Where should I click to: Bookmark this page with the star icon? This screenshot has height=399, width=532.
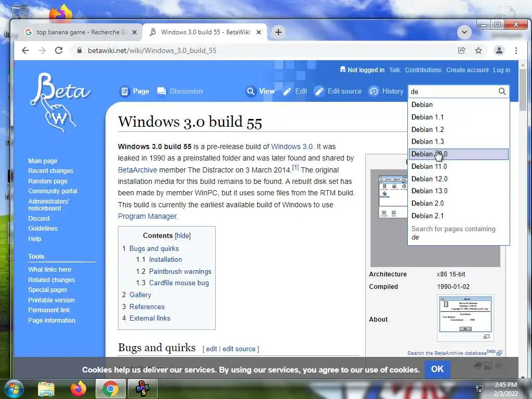point(478,50)
